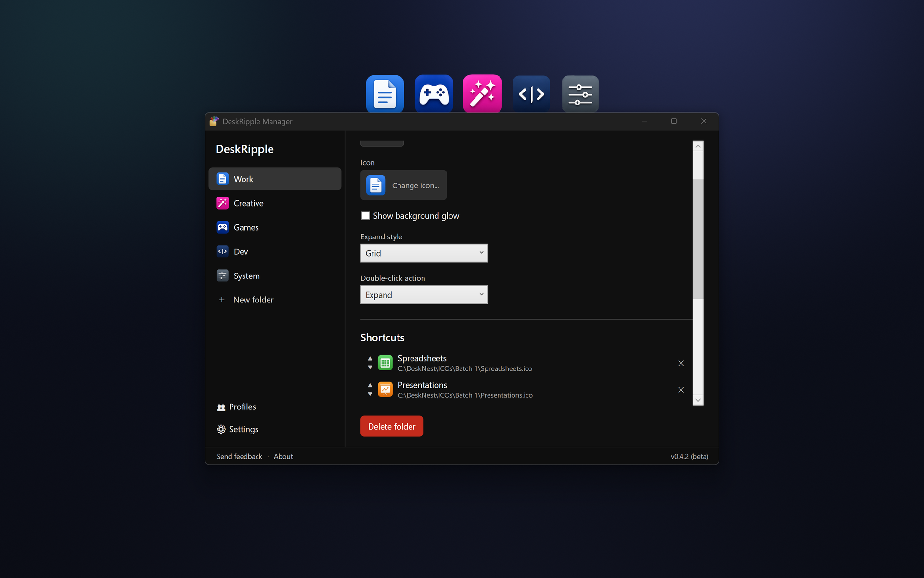Open Profiles page
This screenshot has width=924, height=578.
(236, 407)
